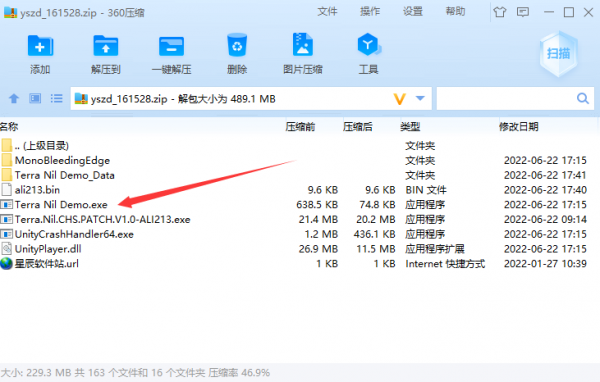
Task: Maximize the 360压缩 window
Action: pos(569,12)
